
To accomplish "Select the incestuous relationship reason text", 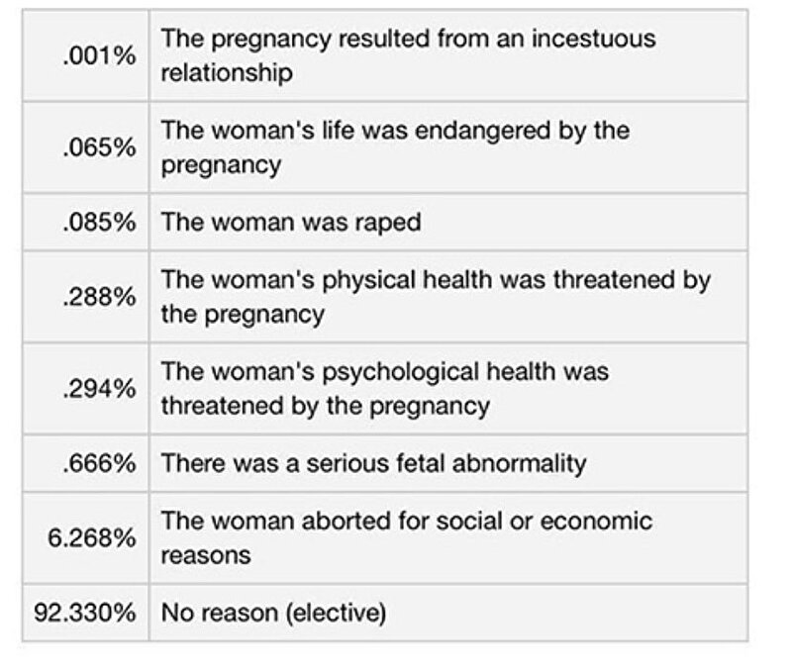I will 408,55.
